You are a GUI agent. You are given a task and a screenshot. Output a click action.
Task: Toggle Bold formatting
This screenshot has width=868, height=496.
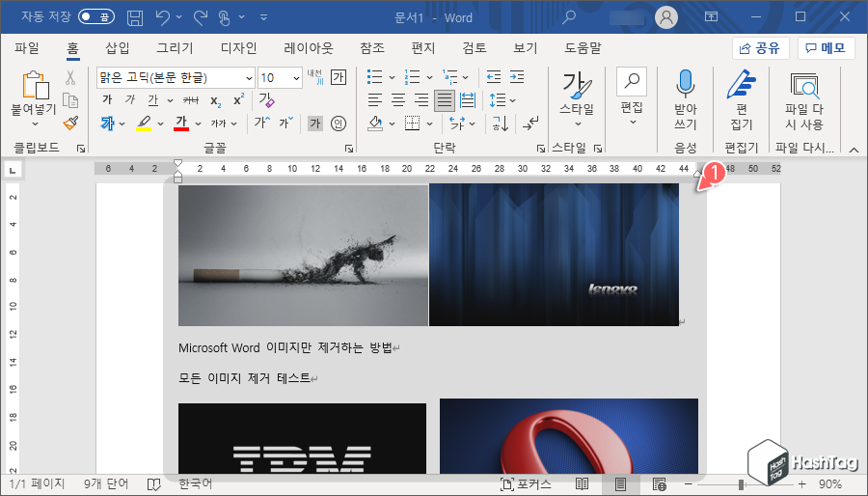[107, 100]
